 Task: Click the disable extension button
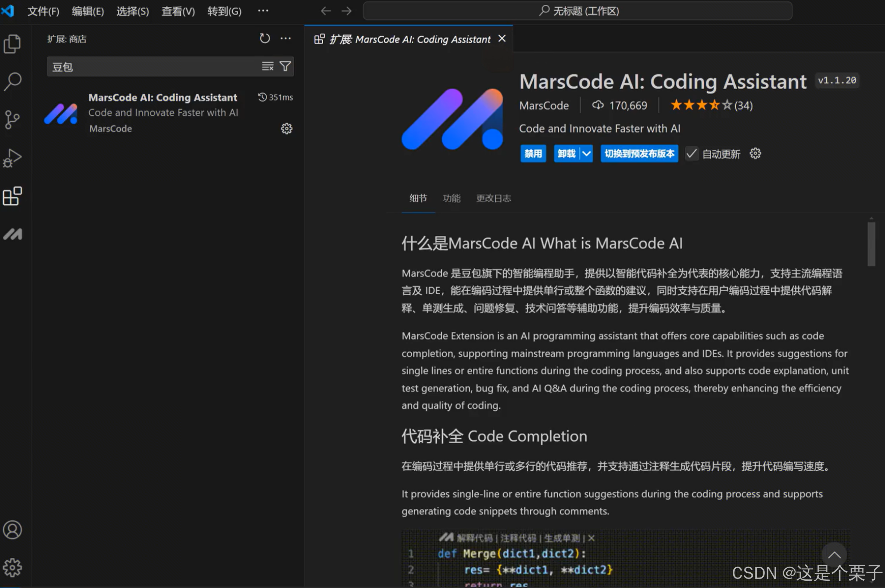coord(533,154)
